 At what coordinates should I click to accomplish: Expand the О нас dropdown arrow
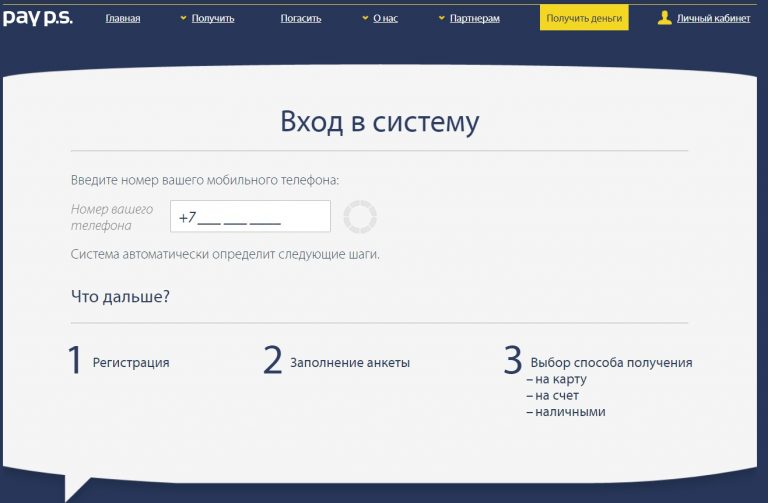(x=365, y=18)
